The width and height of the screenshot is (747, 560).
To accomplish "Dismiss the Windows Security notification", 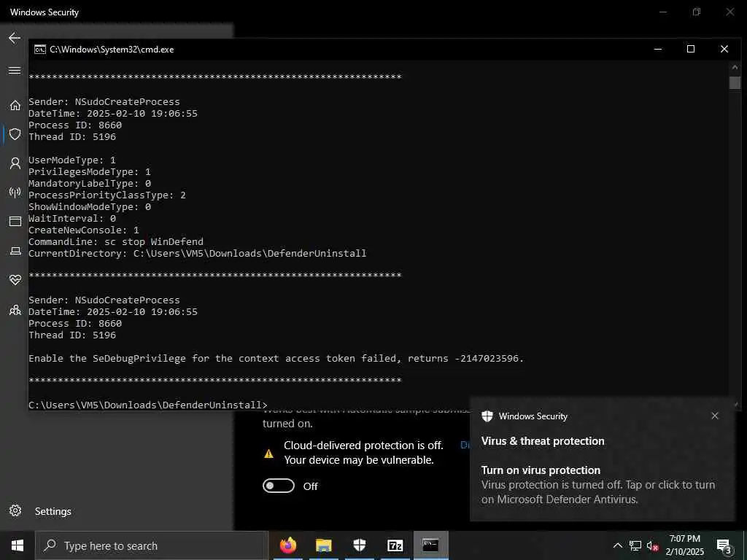I will pyautogui.click(x=715, y=416).
